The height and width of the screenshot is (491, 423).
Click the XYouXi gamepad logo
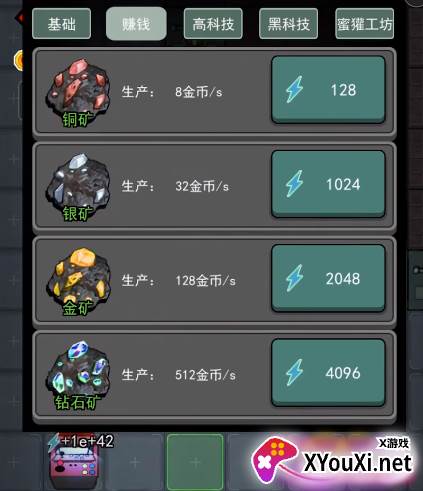274,460
